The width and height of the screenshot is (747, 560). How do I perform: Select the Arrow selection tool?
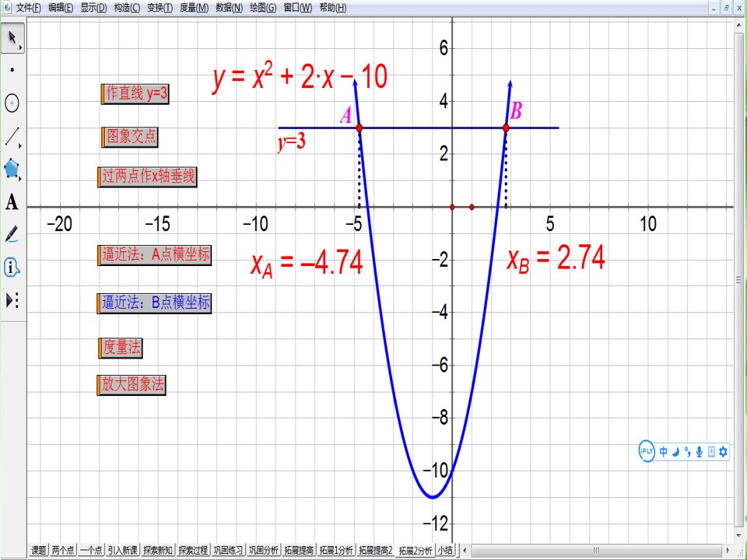pos(12,39)
